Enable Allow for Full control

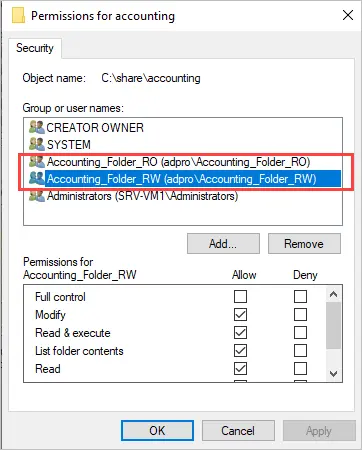pyautogui.click(x=240, y=296)
